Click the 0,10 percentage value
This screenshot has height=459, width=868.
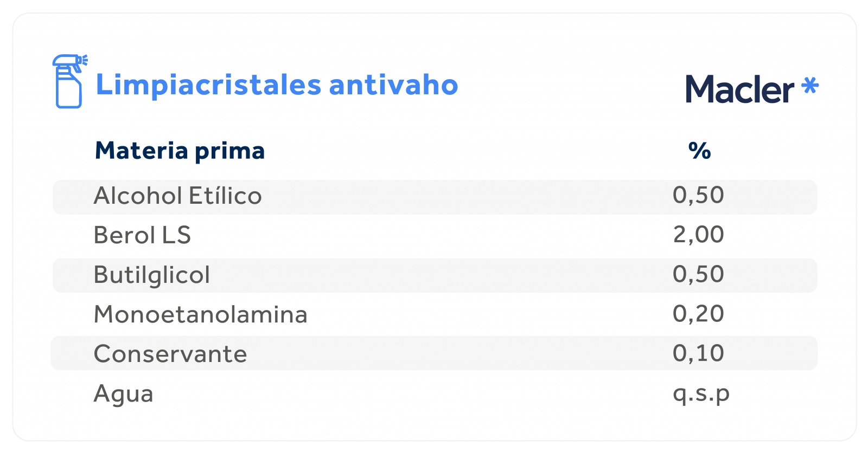coord(698,353)
